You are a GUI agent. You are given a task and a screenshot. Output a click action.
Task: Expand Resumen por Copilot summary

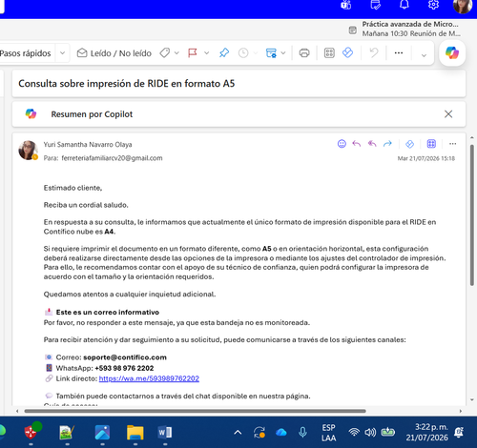[x=92, y=114]
